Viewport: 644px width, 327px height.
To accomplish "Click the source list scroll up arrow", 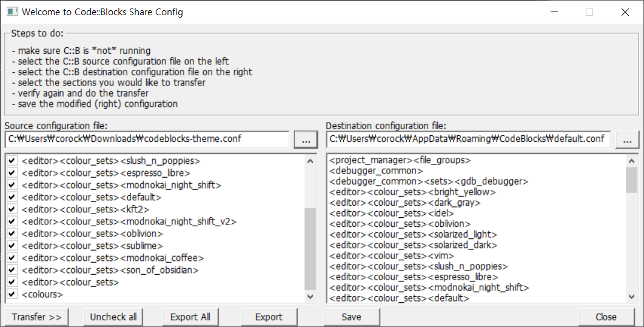I will [x=310, y=161].
